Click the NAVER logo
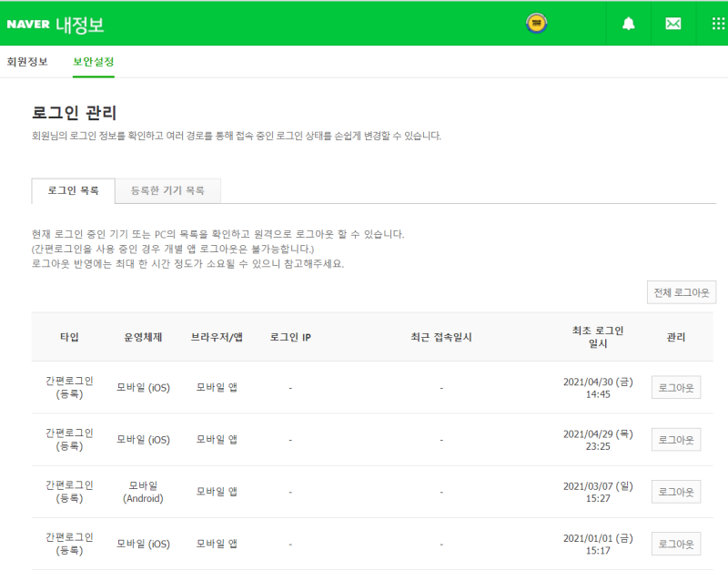This screenshot has height=581, width=728. [28, 25]
